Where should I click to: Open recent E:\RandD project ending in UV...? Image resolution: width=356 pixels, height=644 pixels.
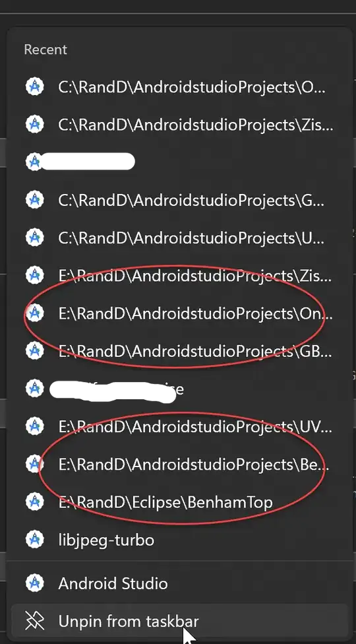(x=181, y=426)
